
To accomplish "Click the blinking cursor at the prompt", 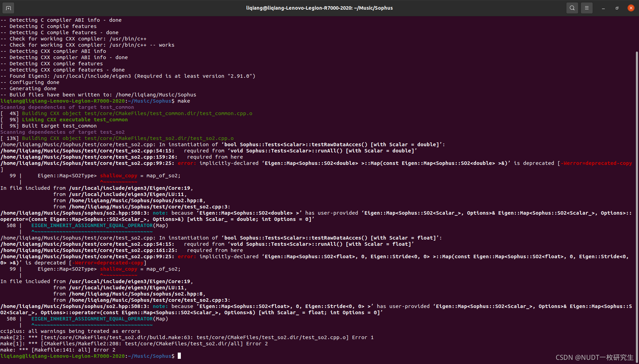I will point(179,356).
